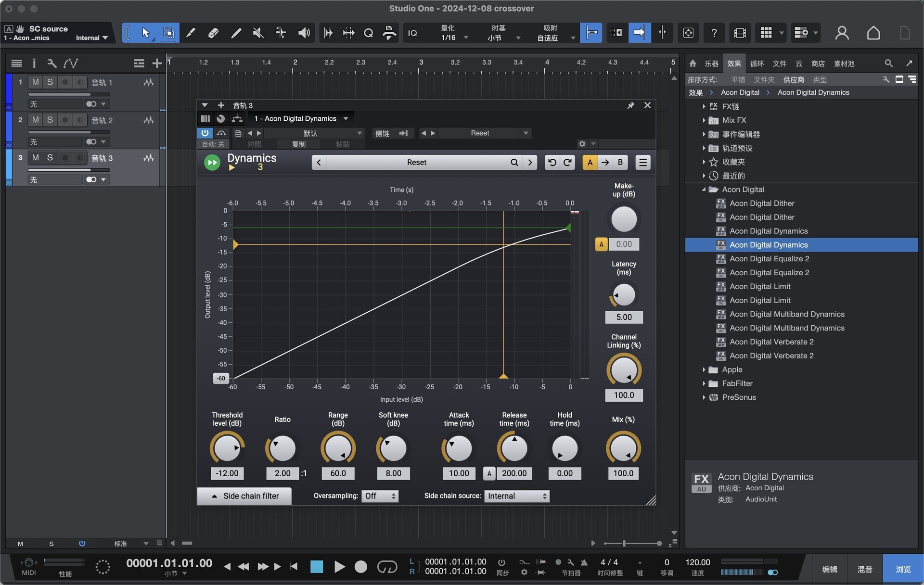Image resolution: width=924 pixels, height=585 pixels.
Task: Select the Eraser tool
Action: click(x=213, y=33)
